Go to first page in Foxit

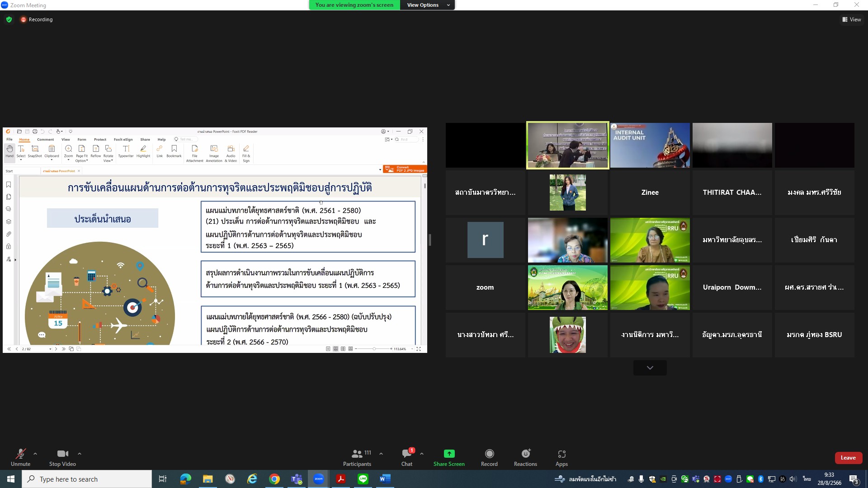point(9,349)
